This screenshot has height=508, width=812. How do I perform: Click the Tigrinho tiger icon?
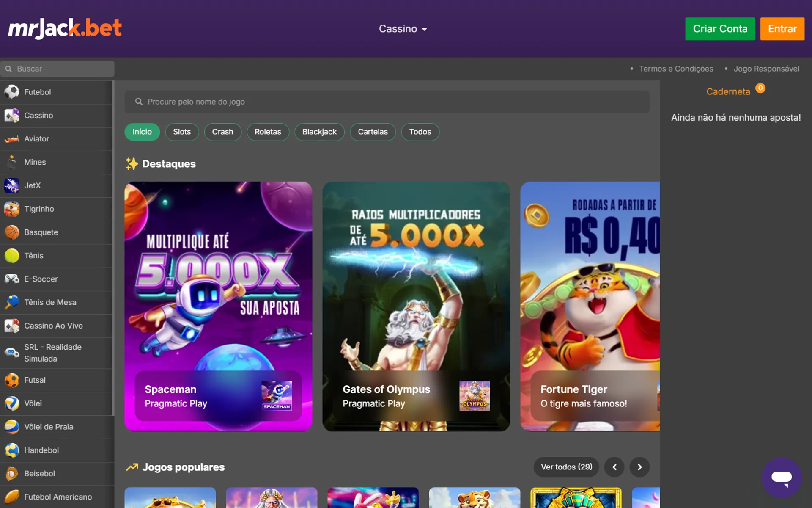(12, 209)
